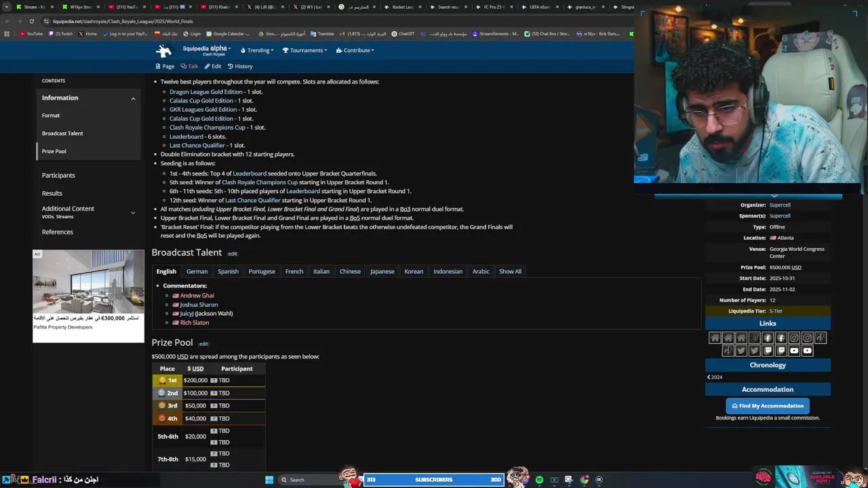Open the Supercell organizer link
This screenshot has height=488, width=868.
(780, 205)
